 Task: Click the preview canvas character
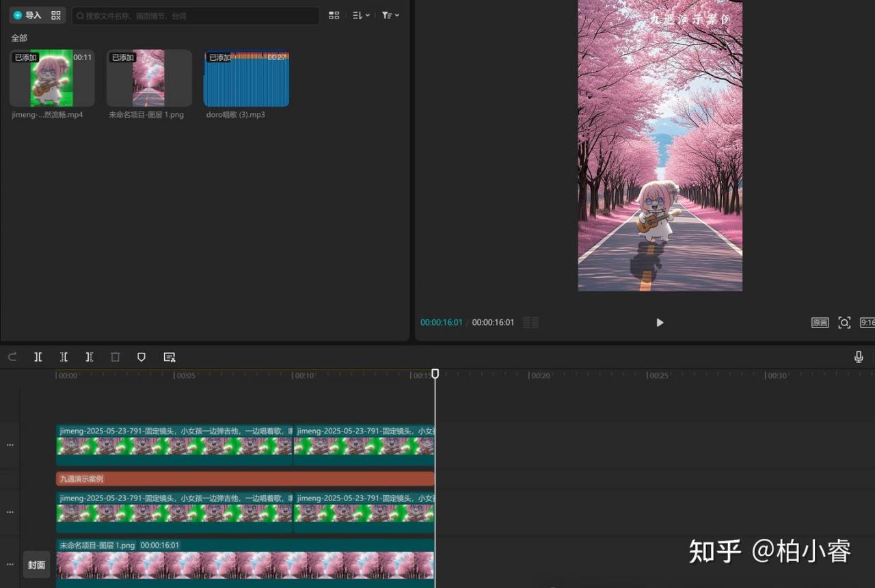coord(658,212)
